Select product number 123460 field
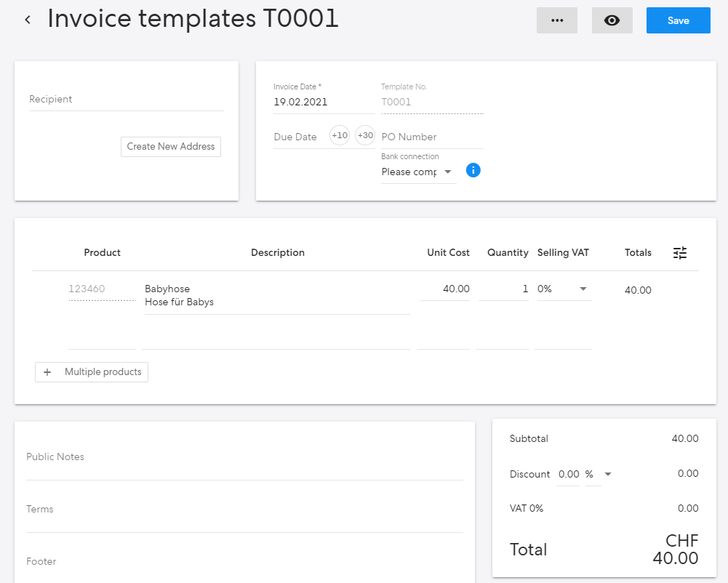 click(102, 289)
